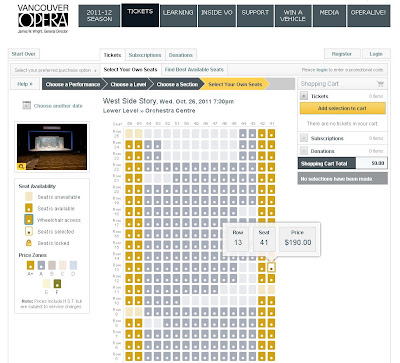Select seat 44 in row 25
This screenshot has height=363, width=400.
[243, 134]
